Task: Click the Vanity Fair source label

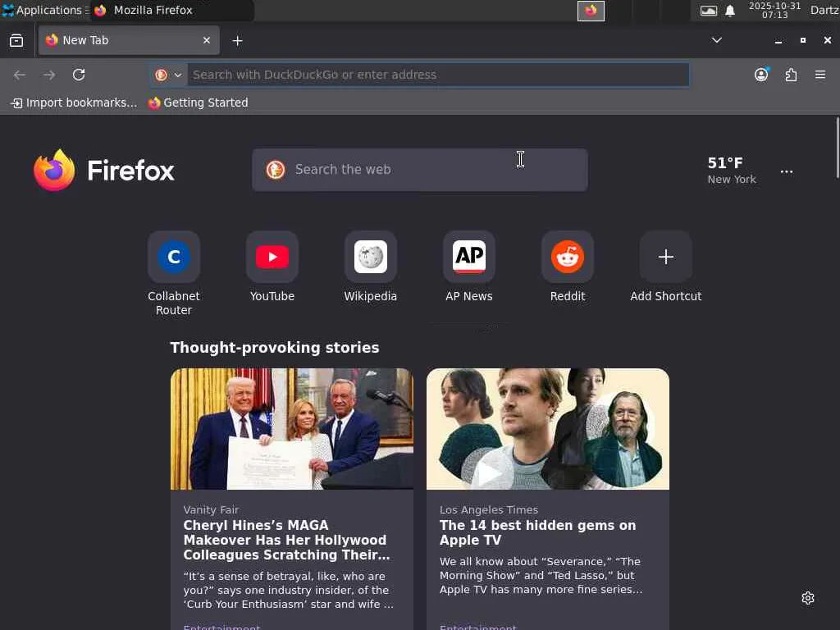Action: [211, 510]
